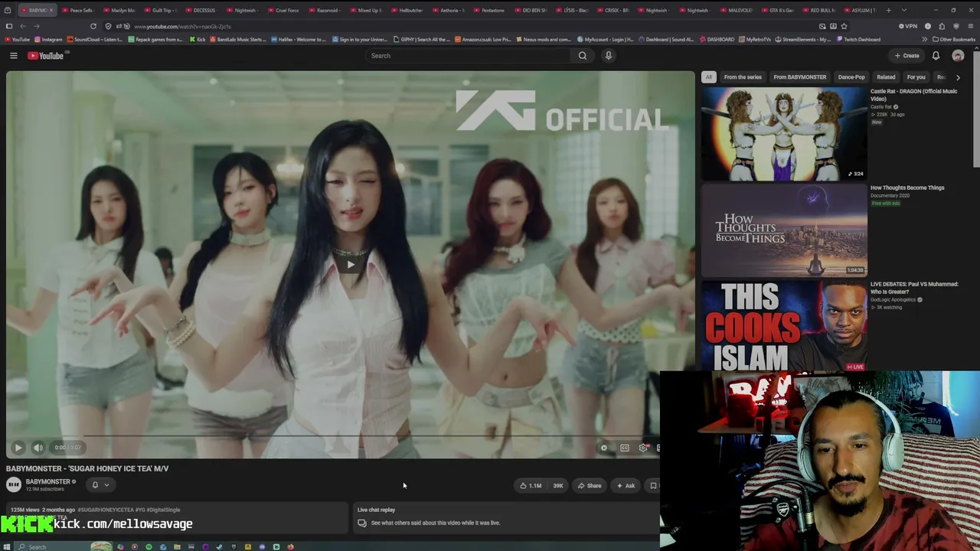Select the All filter chip
Screen dimensions: 980x551
point(709,77)
